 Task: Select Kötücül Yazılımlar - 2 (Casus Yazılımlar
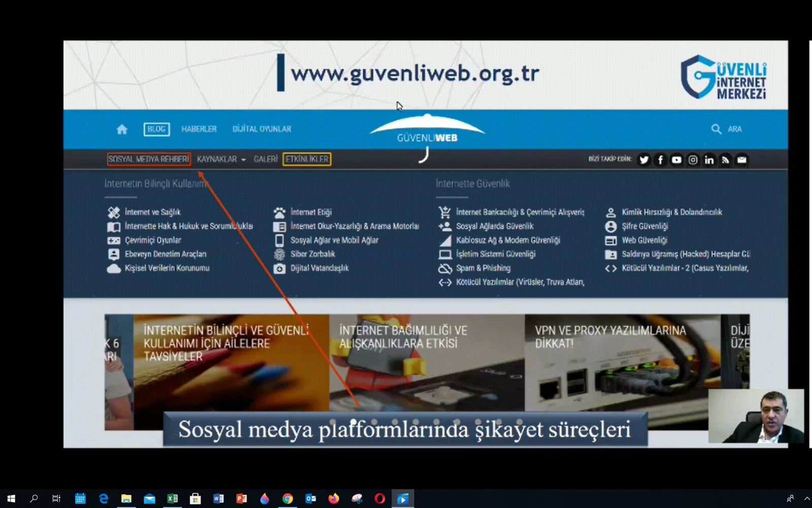(685, 268)
